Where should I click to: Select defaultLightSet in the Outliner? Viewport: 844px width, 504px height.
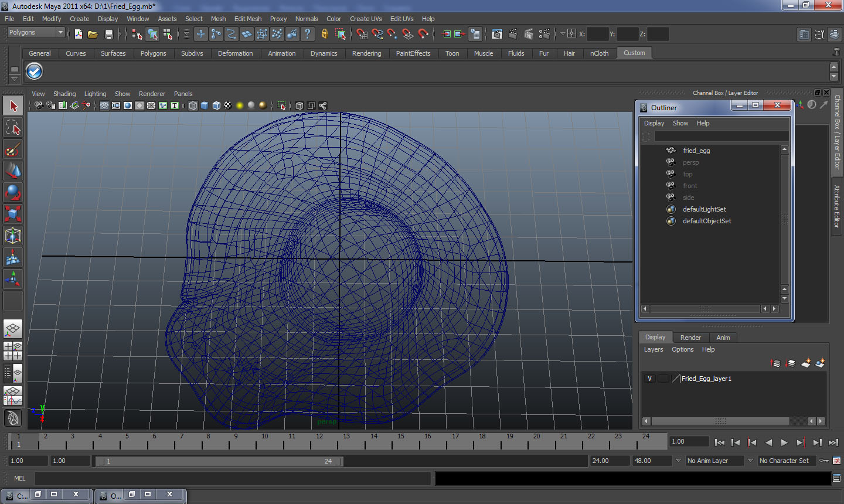(705, 209)
